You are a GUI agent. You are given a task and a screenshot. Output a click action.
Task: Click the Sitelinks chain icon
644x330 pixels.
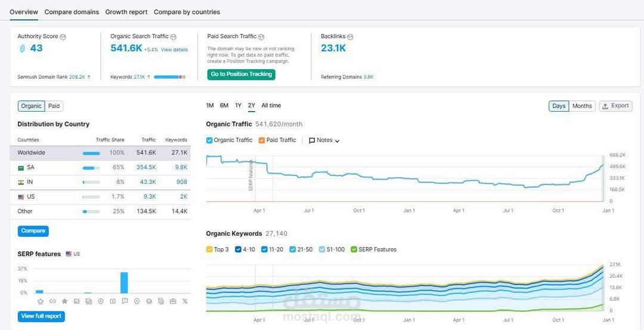(52, 301)
